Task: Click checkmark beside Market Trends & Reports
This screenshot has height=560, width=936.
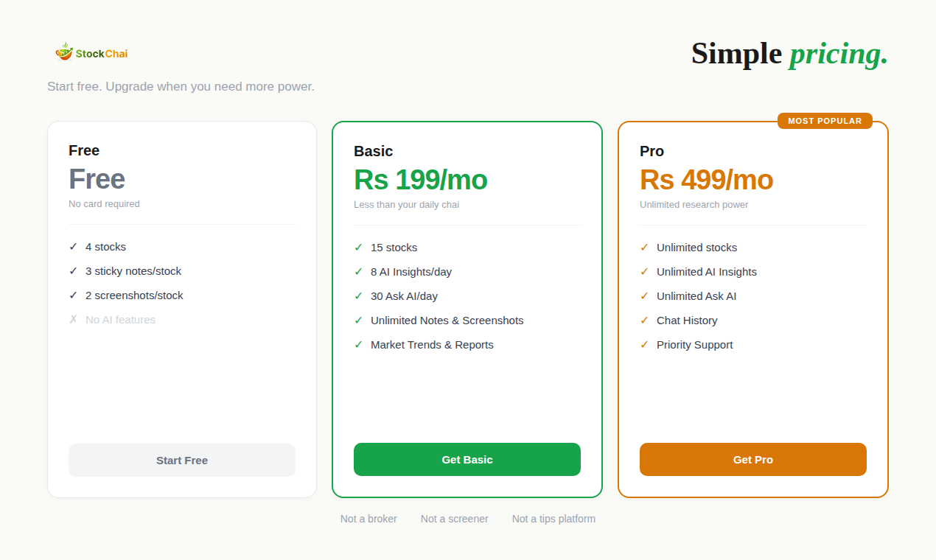Action: click(358, 345)
